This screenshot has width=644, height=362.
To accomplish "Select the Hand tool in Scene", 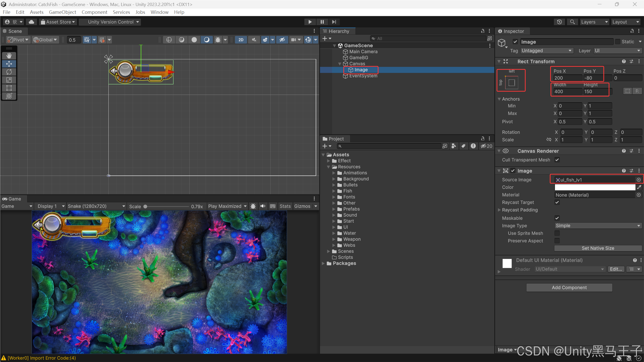I will click(x=9, y=56).
